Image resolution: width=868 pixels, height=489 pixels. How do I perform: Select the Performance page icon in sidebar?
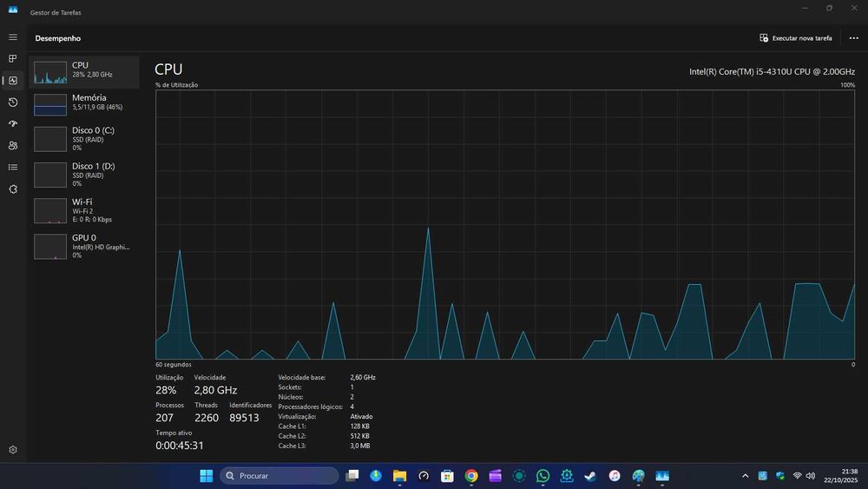[x=13, y=80]
